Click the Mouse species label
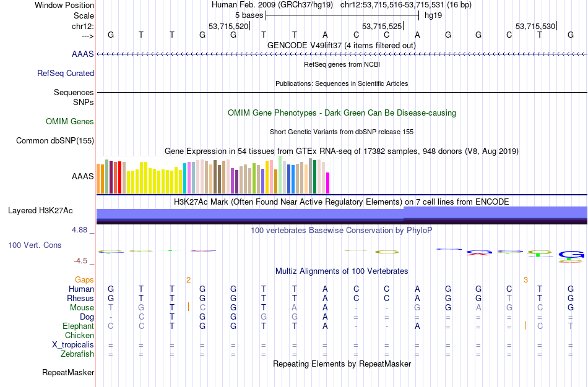The width and height of the screenshot is (588, 387). click(82, 308)
